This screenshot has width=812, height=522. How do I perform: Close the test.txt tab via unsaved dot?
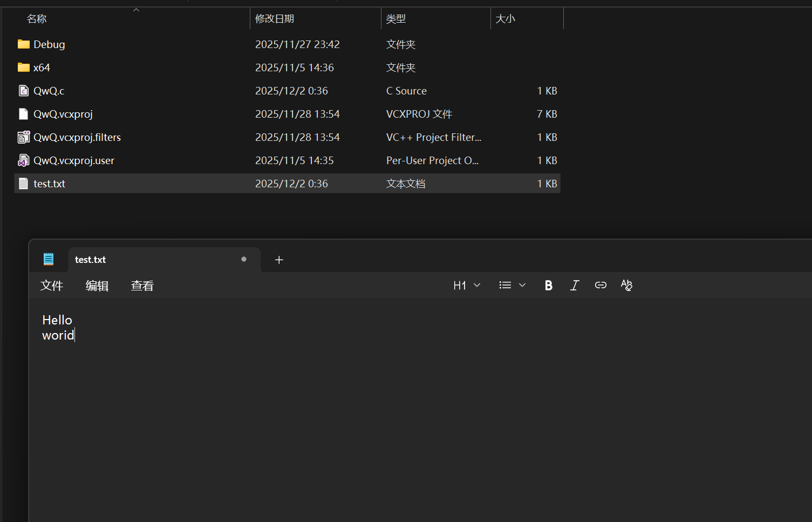pyautogui.click(x=244, y=259)
